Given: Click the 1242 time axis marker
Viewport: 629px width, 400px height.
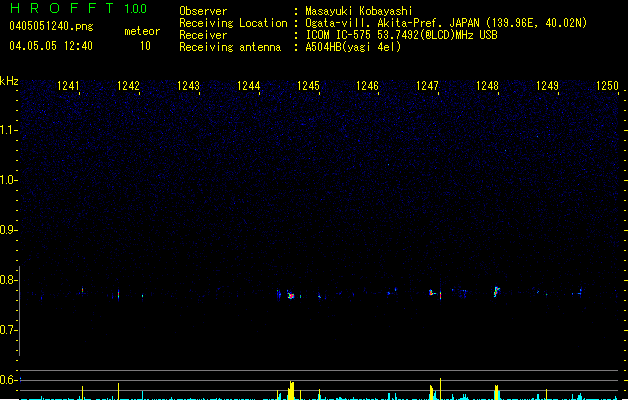Looking at the screenshot, I should coord(128,86).
